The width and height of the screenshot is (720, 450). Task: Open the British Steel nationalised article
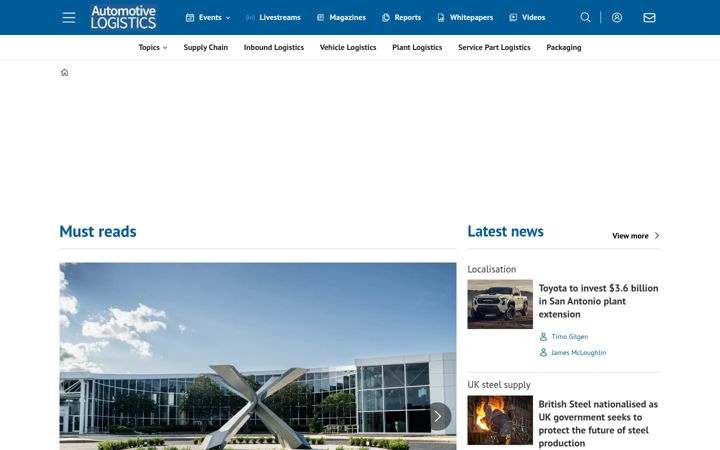tap(598, 423)
